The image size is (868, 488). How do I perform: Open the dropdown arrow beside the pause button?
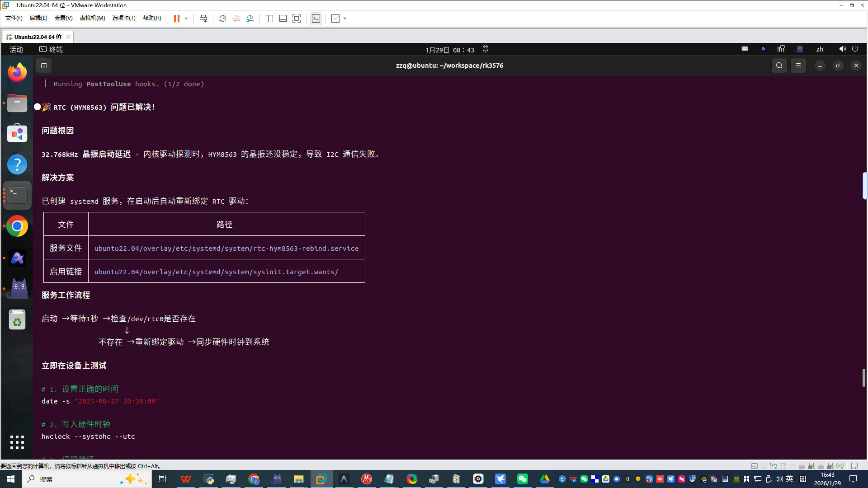click(x=186, y=19)
